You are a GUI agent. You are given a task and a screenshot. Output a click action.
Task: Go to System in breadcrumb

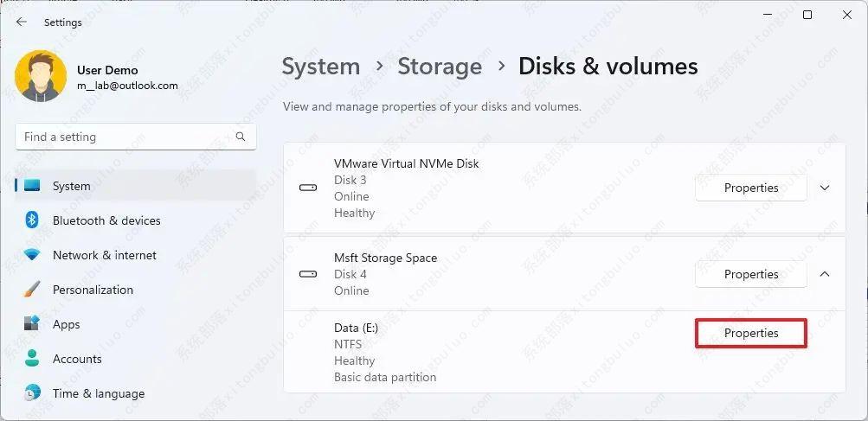tap(320, 67)
